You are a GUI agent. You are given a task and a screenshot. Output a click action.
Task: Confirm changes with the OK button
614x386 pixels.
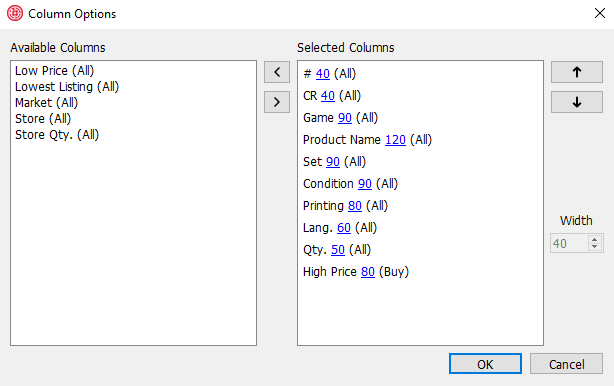click(x=485, y=364)
